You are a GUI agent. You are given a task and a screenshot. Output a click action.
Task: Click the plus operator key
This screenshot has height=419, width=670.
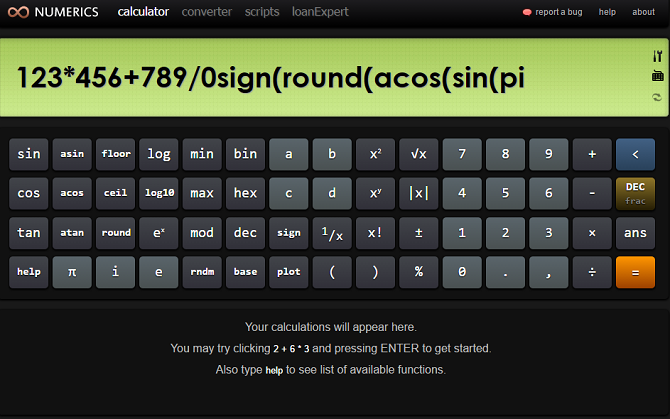(592, 154)
